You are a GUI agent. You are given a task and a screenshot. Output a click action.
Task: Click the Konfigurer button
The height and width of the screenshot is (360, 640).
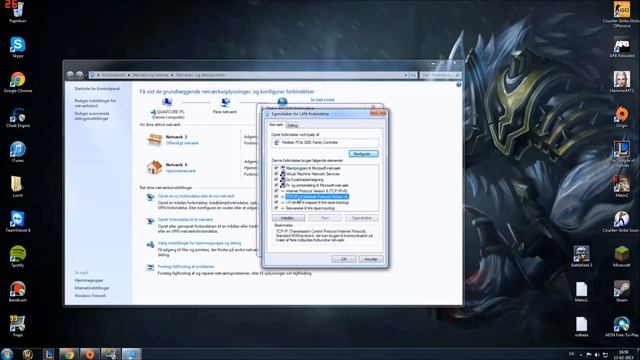click(x=363, y=154)
